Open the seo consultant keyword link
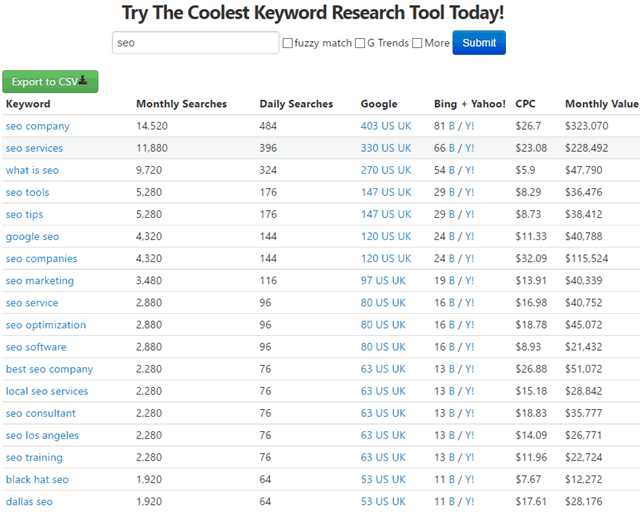Screen dimensions: 640x512 click(x=40, y=413)
